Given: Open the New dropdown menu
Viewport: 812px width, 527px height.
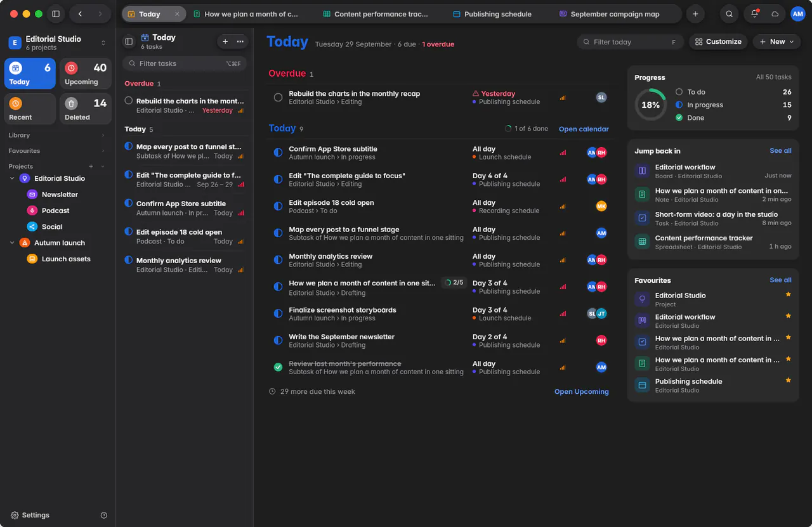Looking at the screenshot, I should [776, 42].
